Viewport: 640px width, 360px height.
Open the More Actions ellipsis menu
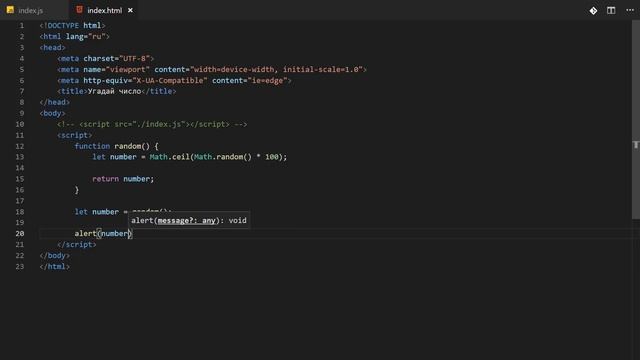[630, 10]
